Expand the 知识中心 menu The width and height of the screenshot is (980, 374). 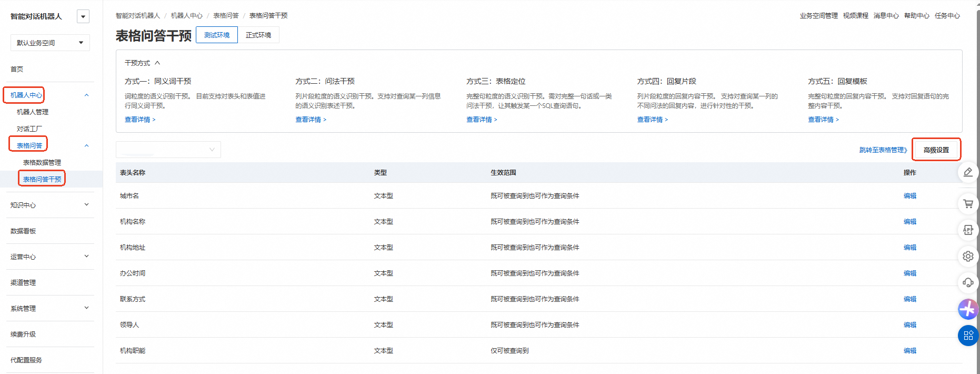coord(50,205)
